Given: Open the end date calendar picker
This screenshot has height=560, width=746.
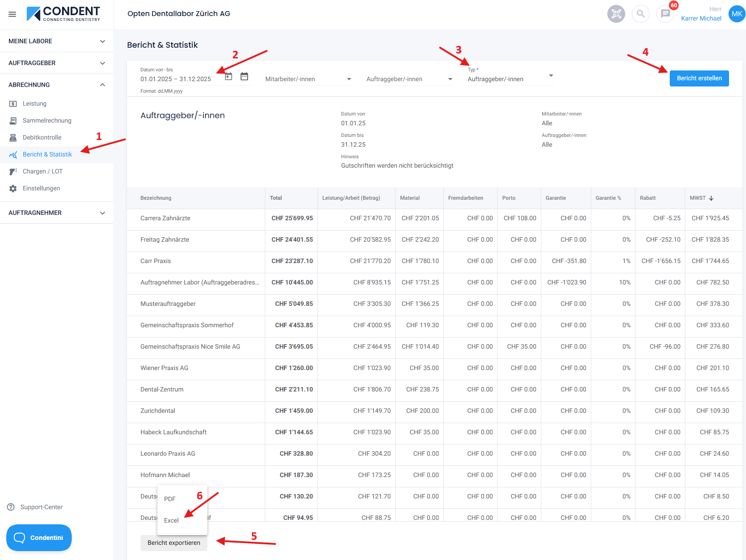Looking at the screenshot, I should pyautogui.click(x=244, y=76).
